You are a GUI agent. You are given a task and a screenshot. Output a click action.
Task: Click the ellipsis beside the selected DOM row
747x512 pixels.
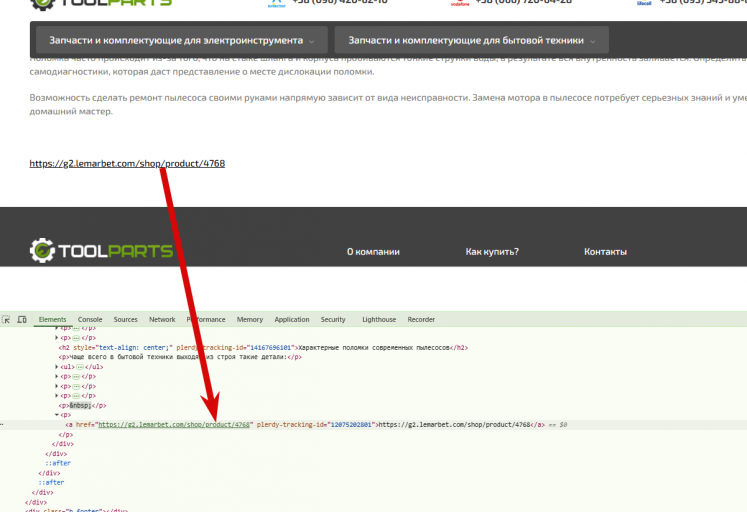coord(2,424)
